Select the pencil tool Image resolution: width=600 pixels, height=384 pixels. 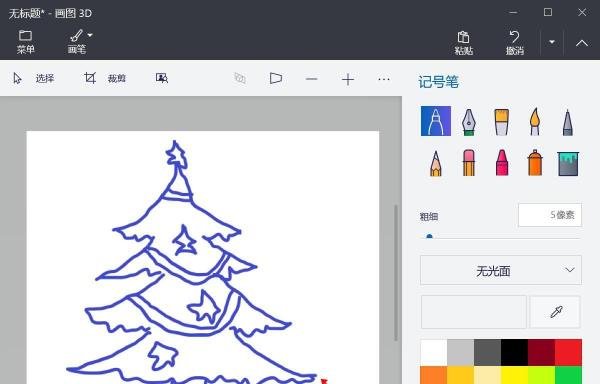pos(436,163)
